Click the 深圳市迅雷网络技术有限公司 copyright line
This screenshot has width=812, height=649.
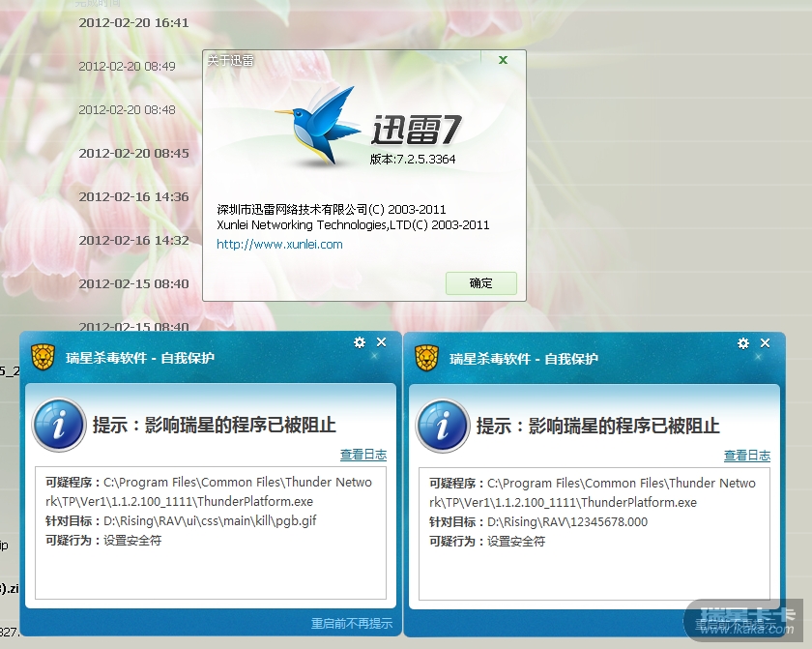point(331,209)
